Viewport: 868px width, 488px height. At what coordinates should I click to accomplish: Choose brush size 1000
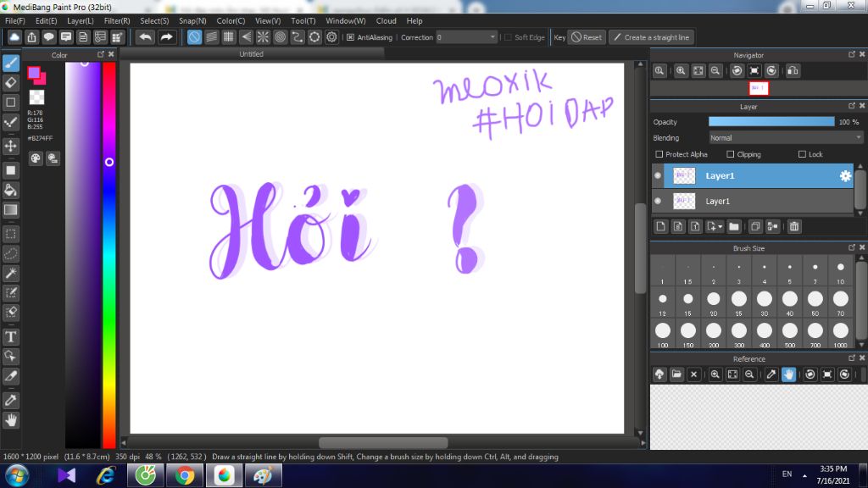[x=840, y=334]
